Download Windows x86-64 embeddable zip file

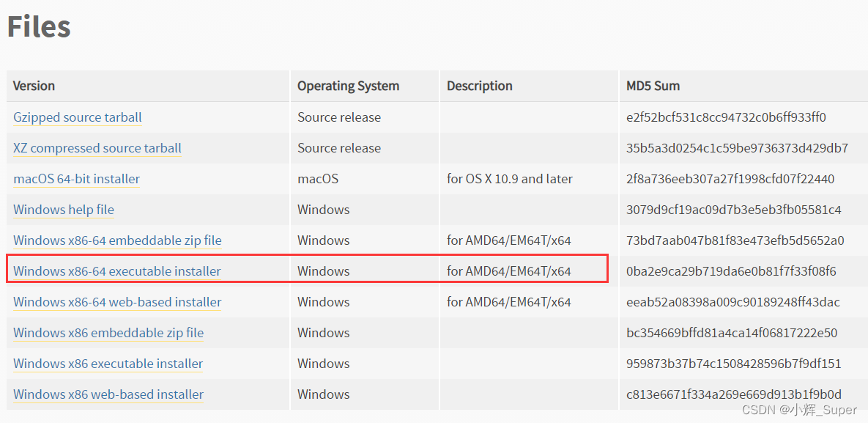[117, 240]
